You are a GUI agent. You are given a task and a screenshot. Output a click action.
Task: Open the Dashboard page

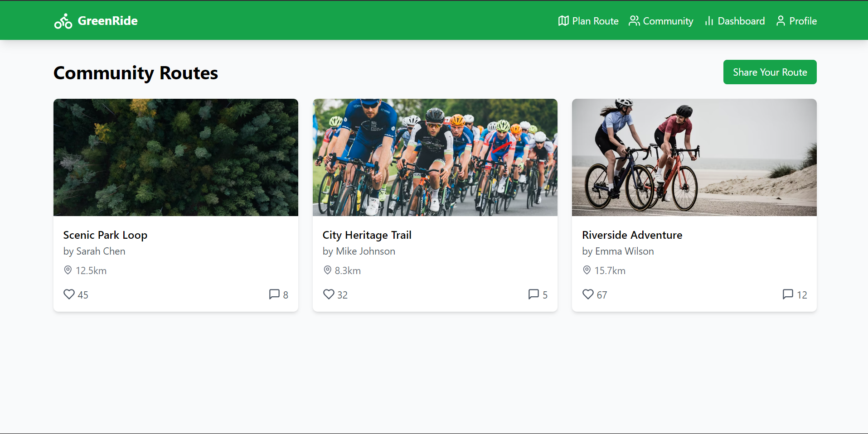click(734, 21)
